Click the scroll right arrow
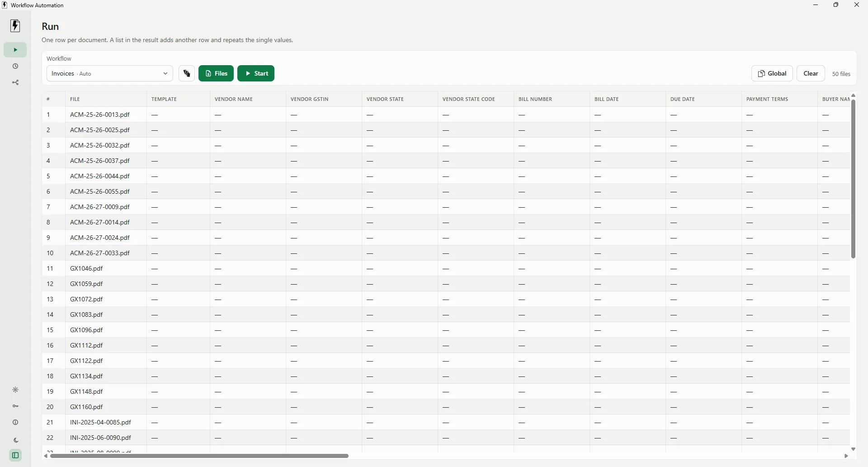Viewport: 868px width, 467px height. click(847, 456)
